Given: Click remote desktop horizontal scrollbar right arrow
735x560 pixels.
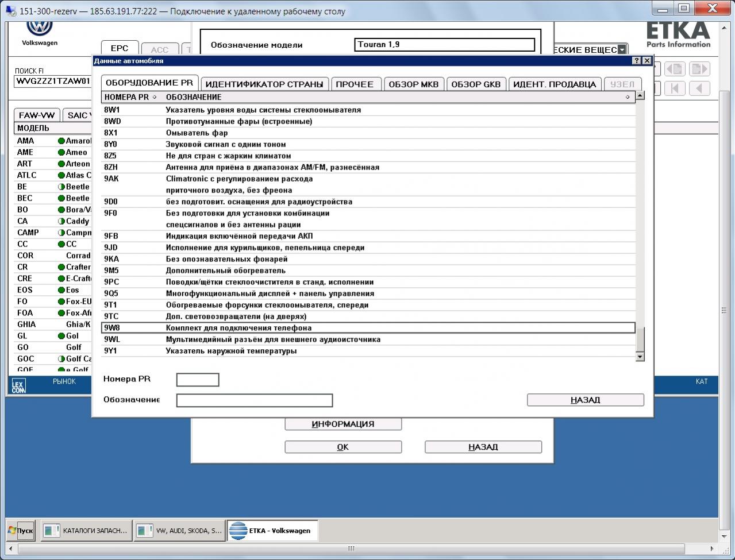Looking at the screenshot, I should [713, 548].
